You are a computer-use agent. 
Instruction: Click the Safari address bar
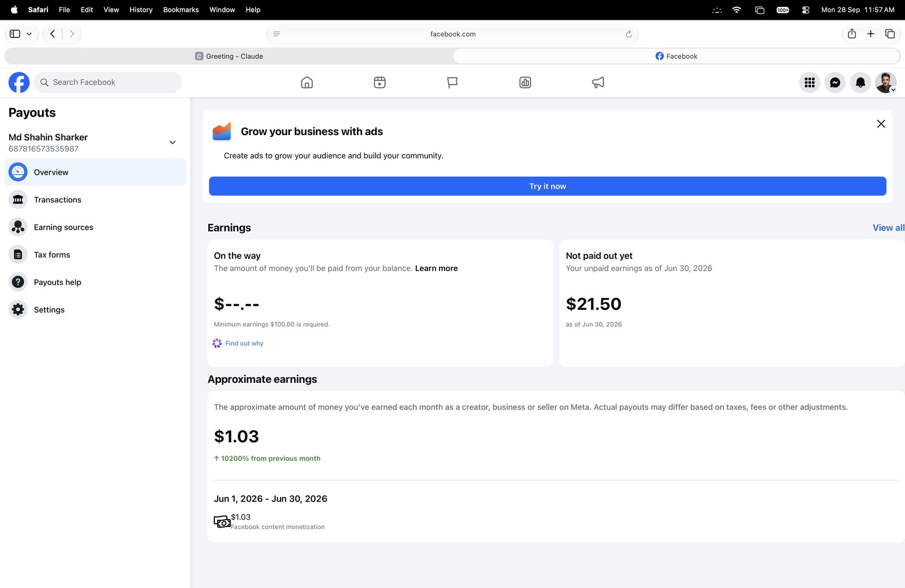[453, 34]
